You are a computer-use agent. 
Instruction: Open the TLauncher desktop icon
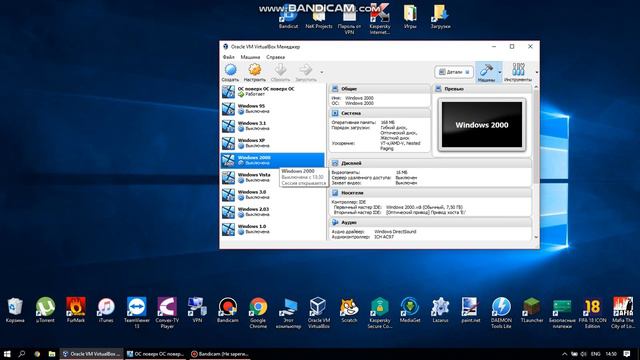[x=531, y=310]
